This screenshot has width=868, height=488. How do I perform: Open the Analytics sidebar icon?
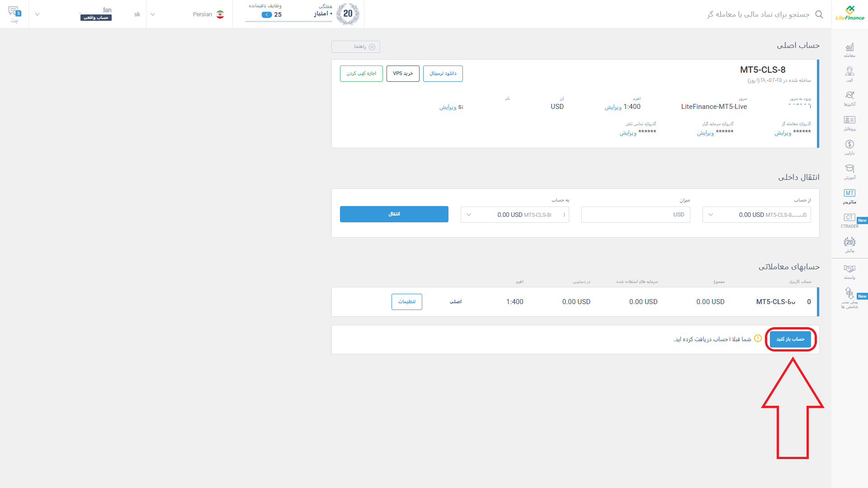(x=849, y=99)
